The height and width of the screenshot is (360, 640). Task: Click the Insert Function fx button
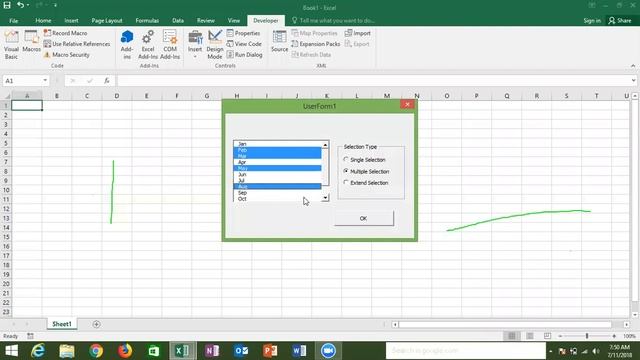click(x=107, y=80)
